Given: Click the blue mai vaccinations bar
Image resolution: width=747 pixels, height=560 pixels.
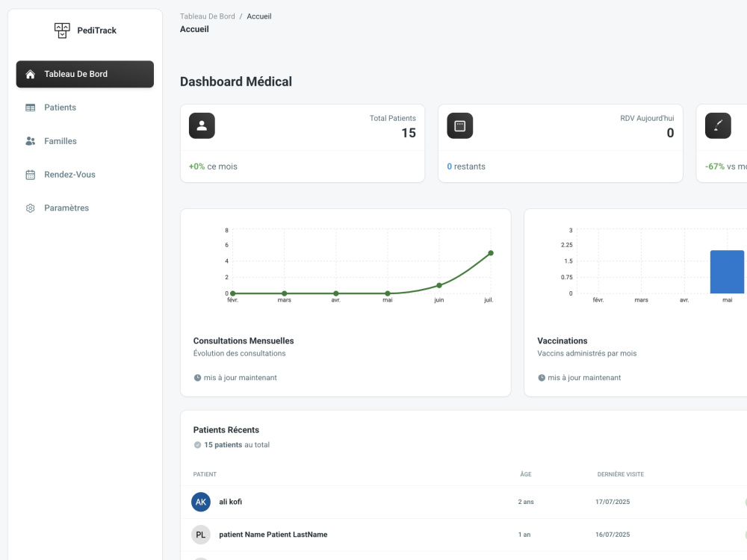Looking at the screenshot, I should tap(727, 272).
